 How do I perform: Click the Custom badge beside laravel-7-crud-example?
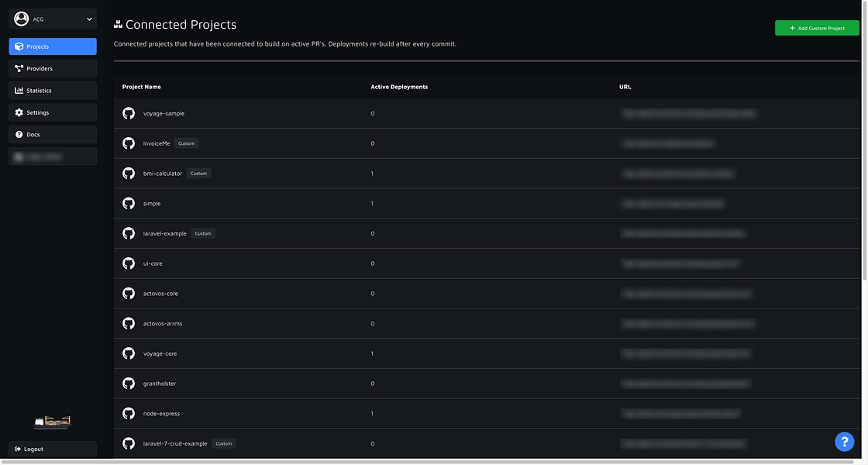pos(224,443)
